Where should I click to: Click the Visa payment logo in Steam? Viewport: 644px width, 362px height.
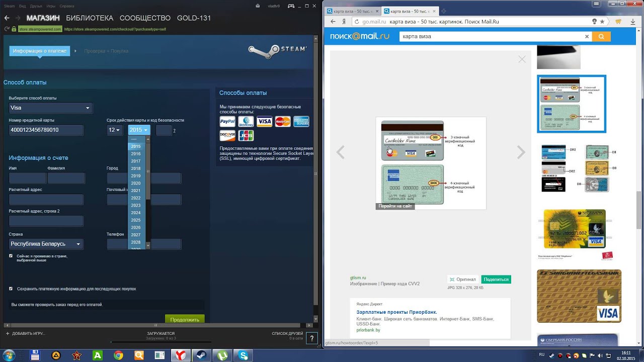(x=264, y=122)
